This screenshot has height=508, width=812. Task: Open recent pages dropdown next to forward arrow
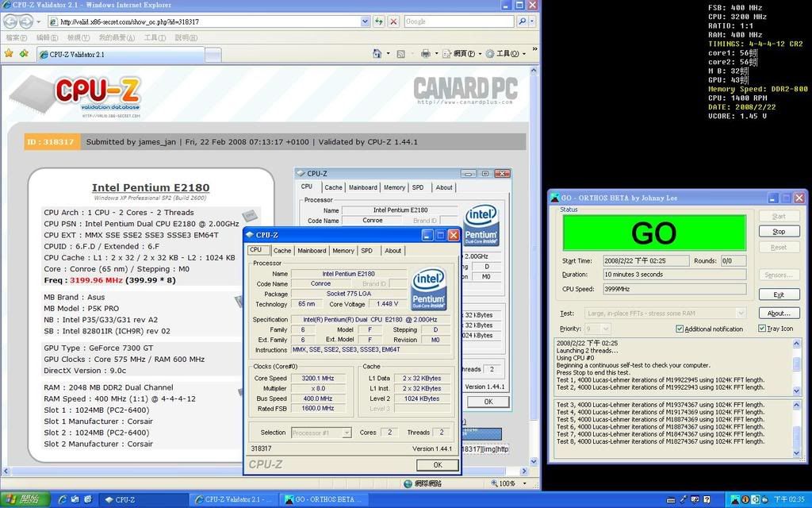click(39, 21)
